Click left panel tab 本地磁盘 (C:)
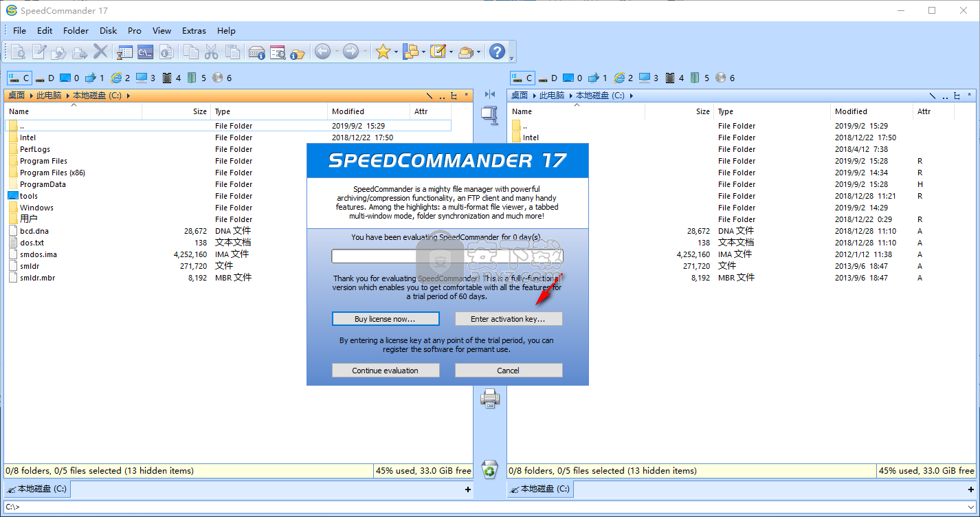The height and width of the screenshot is (517, 980). [38, 489]
